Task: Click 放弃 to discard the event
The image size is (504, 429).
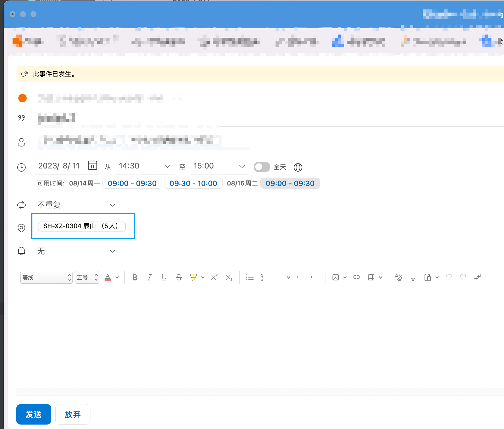Action: coord(73,414)
